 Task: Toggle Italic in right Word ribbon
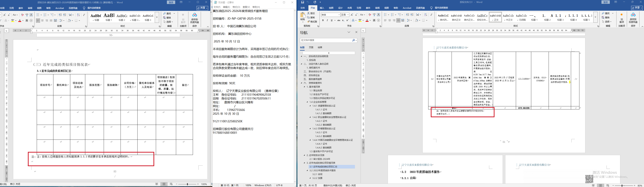327,20
